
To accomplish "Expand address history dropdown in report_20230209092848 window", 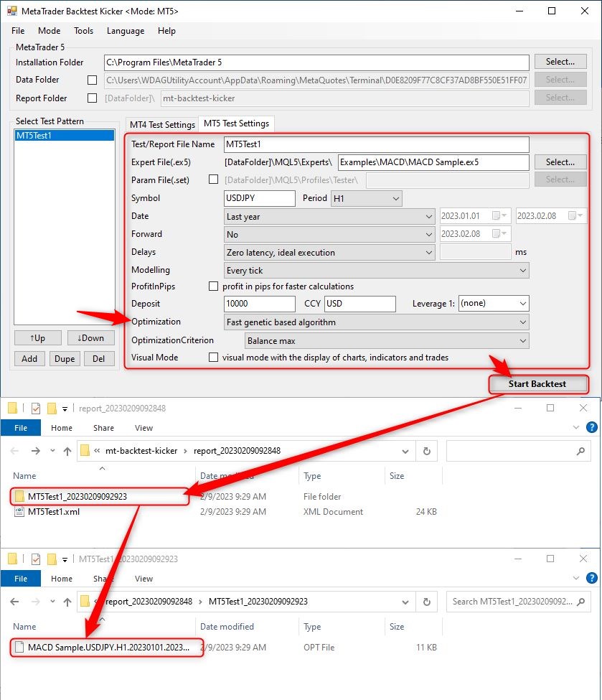I will [405, 452].
